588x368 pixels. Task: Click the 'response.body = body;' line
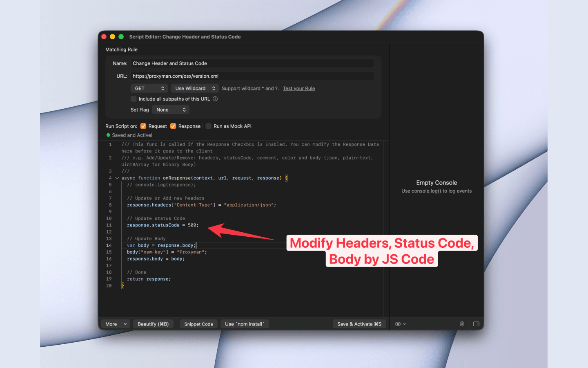coord(156,259)
